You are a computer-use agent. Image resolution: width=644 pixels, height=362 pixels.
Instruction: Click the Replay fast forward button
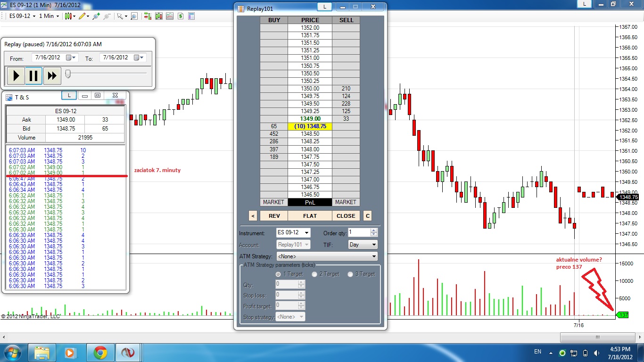52,75
